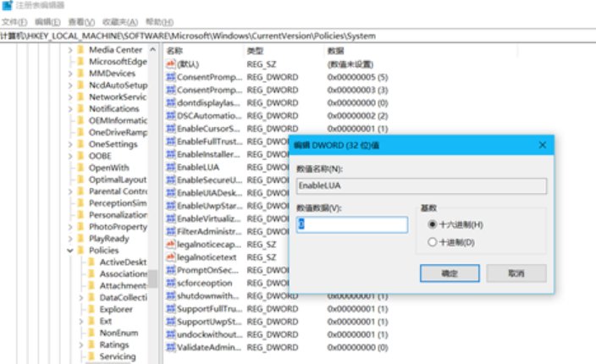Select the PlayReady folder icon
596x364 pixels.
tap(80, 238)
